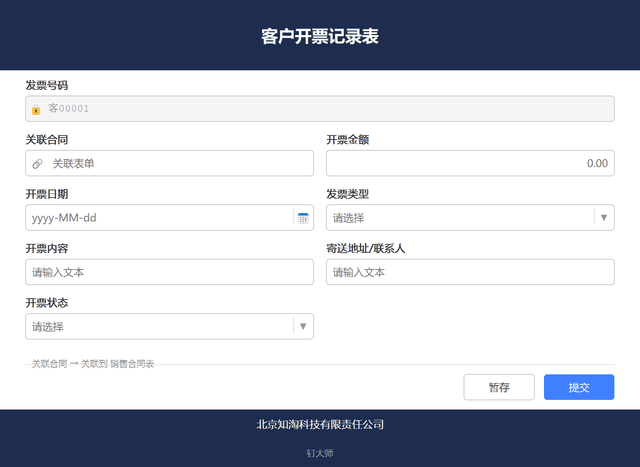Click the 北京知海科技有限责任公司 footer text
Viewport: 640px width, 467px height.
[320, 425]
